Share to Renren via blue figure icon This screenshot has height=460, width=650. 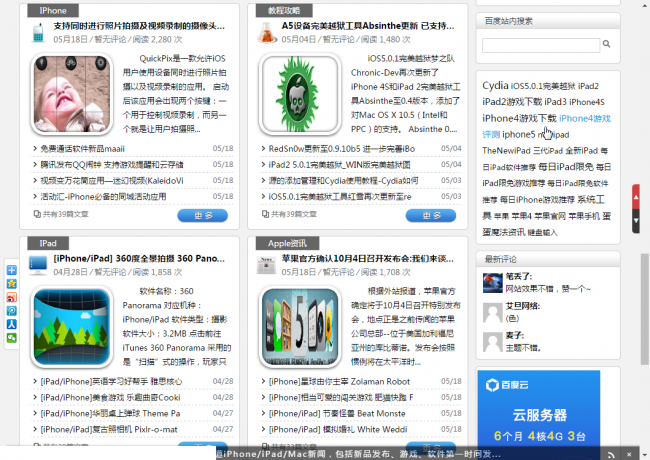point(11,324)
